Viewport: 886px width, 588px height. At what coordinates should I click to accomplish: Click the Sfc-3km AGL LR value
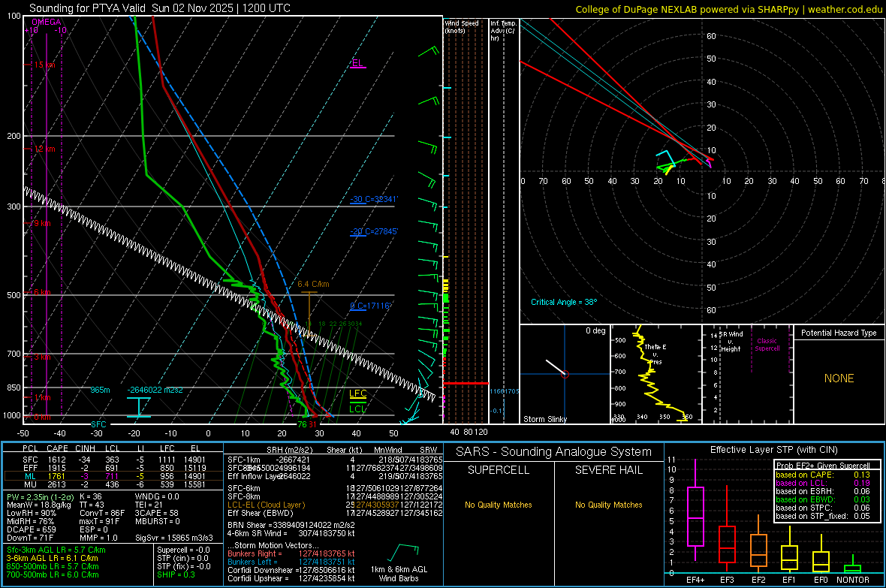tap(56, 550)
